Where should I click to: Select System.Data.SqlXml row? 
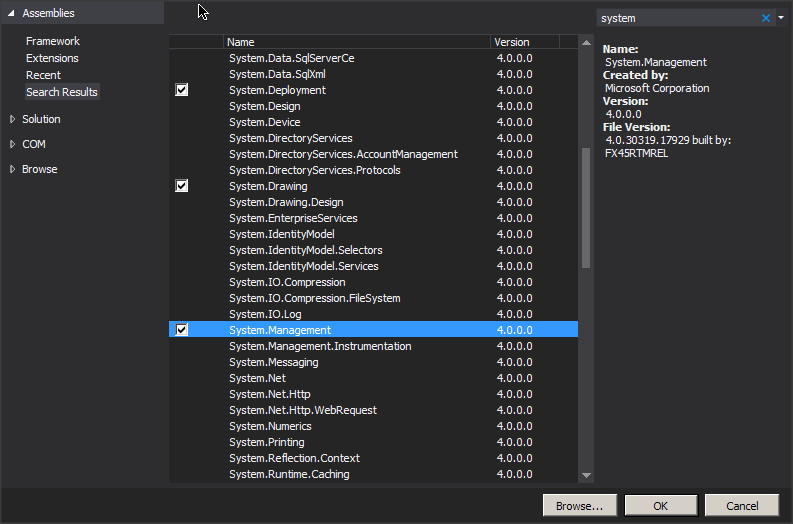[373, 74]
